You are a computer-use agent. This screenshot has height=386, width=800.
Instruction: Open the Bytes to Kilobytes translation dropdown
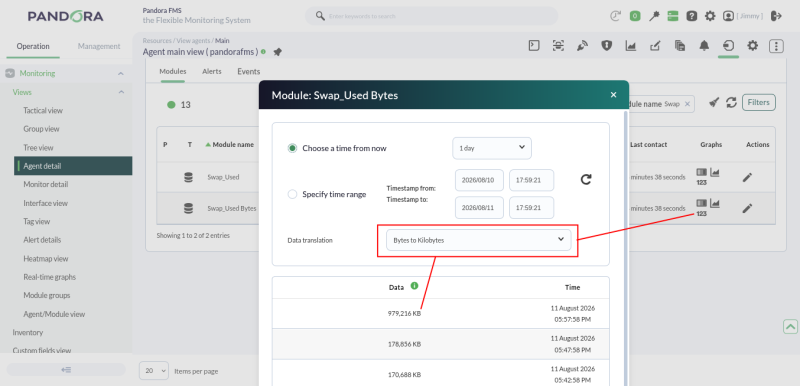click(479, 240)
